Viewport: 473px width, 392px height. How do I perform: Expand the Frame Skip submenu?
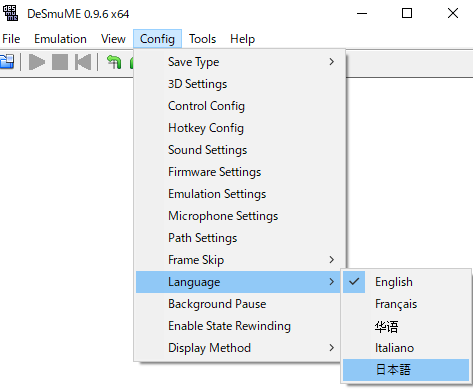239,260
